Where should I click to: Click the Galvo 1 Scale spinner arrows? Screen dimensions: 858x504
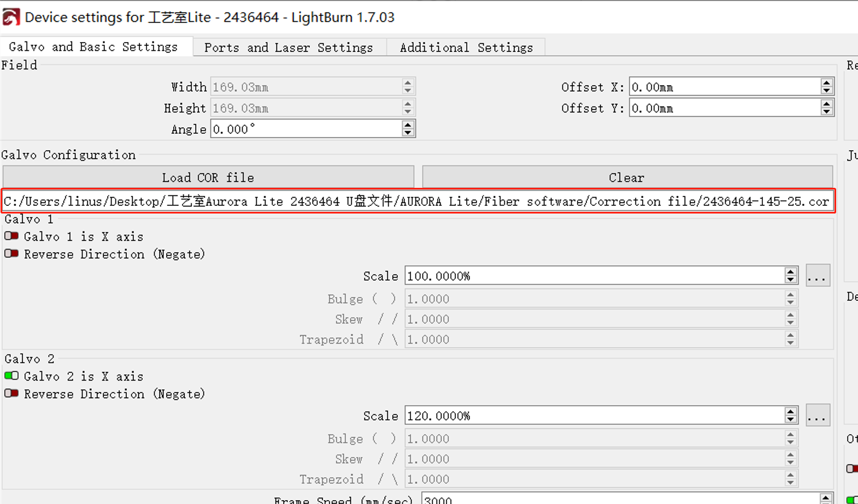coord(791,276)
